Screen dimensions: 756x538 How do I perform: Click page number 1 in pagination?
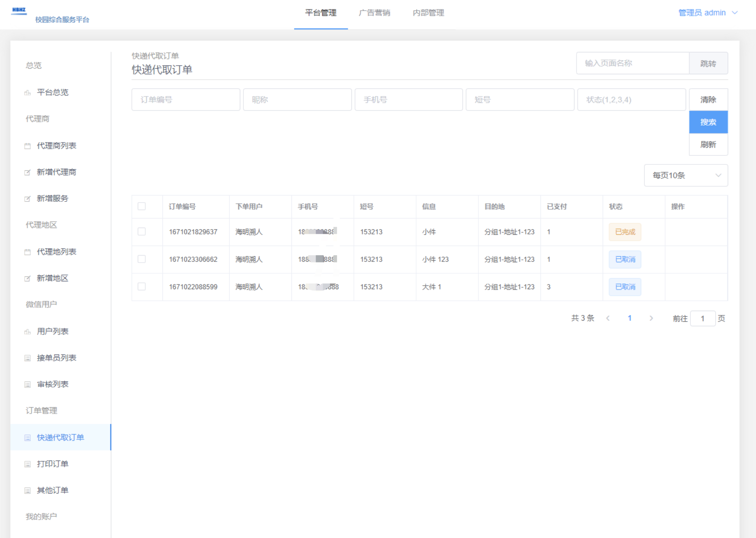click(630, 318)
